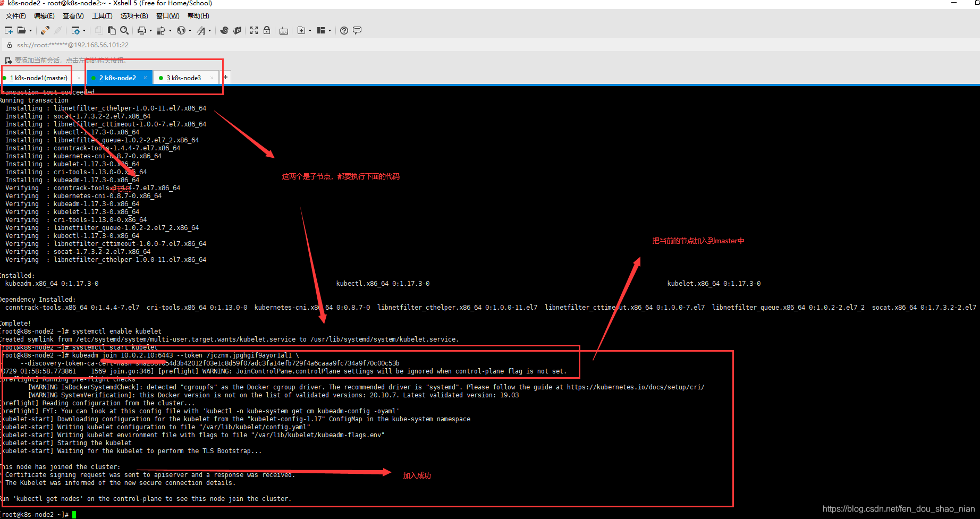Click the disconnect plug icon

tap(58, 30)
